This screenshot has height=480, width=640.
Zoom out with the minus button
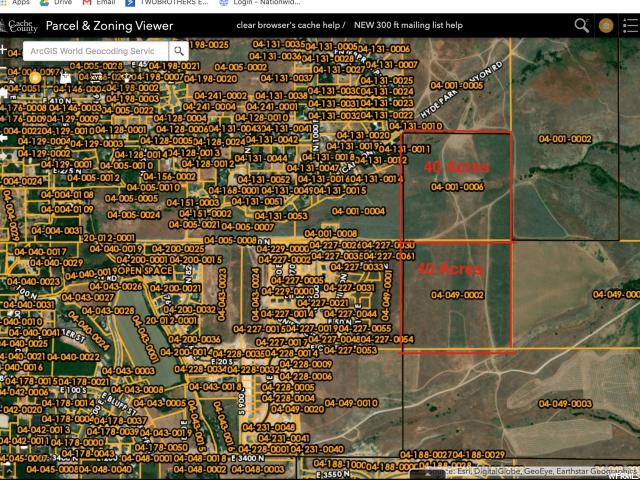pyautogui.click(x=2, y=69)
